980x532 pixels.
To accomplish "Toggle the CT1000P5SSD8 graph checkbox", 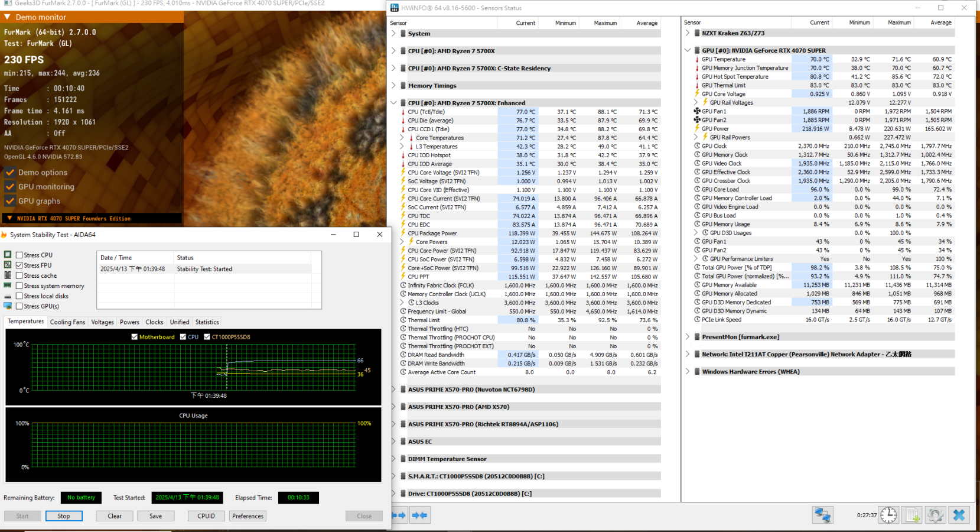I will (x=207, y=337).
